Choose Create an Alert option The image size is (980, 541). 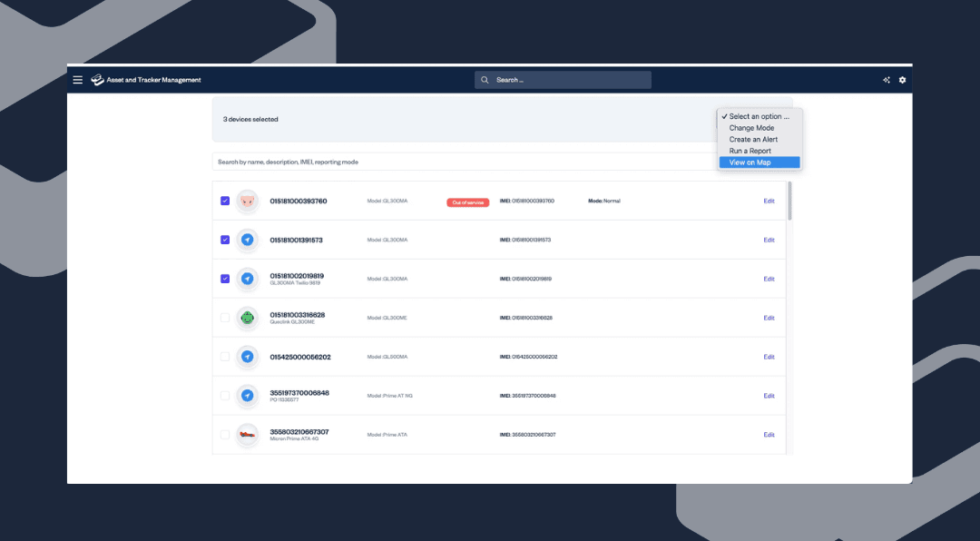coord(753,140)
